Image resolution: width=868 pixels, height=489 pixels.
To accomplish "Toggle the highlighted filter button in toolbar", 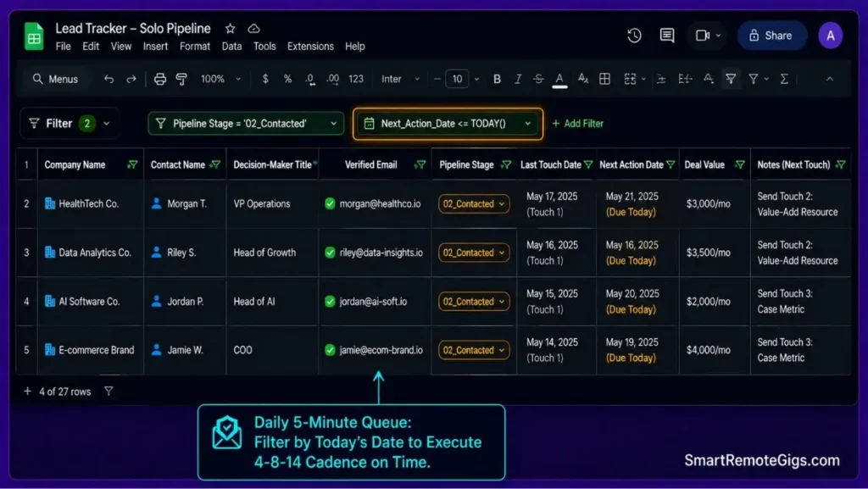I will pyautogui.click(x=731, y=79).
